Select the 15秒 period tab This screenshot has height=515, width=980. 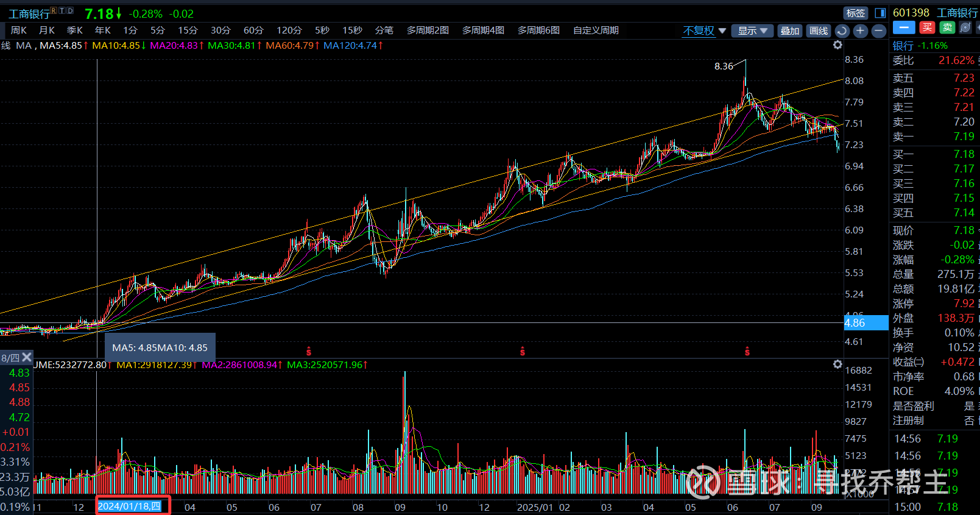352,30
